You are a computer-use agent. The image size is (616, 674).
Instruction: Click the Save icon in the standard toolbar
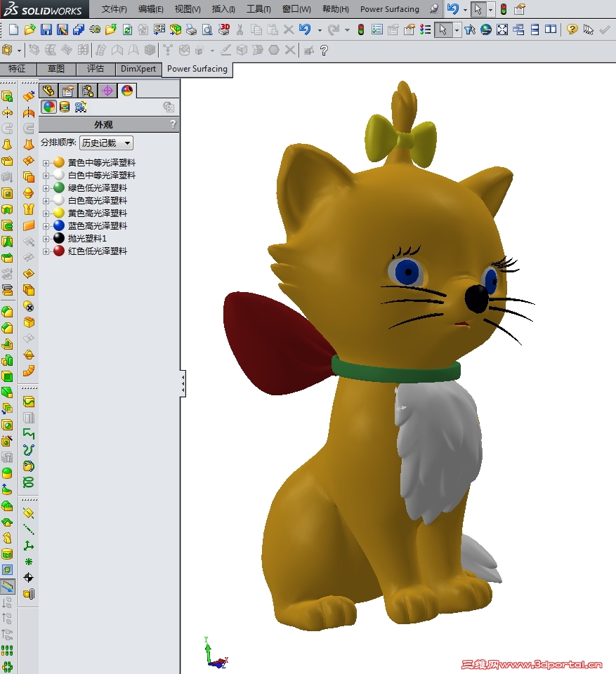[46, 29]
